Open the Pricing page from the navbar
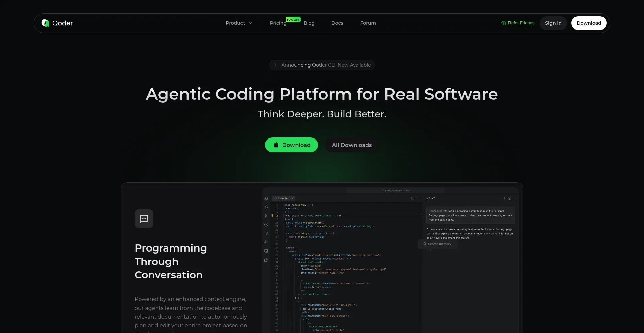The height and width of the screenshot is (333, 644). (x=278, y=23)
